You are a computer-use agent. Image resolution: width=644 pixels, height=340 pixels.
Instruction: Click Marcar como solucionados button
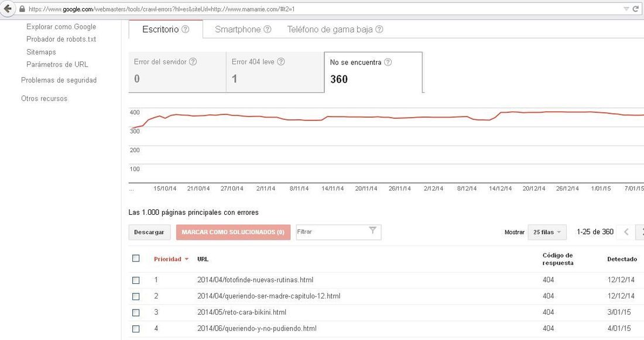(x=233, y=232)
